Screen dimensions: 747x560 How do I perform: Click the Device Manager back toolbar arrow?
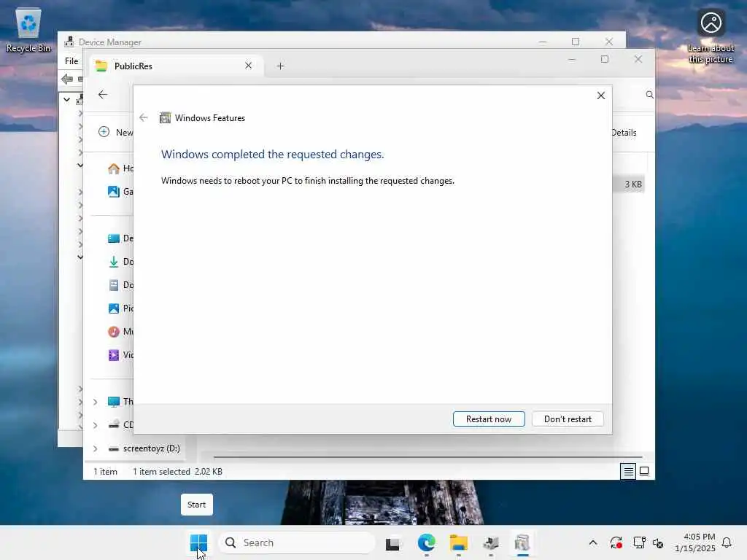click(67, 79)
